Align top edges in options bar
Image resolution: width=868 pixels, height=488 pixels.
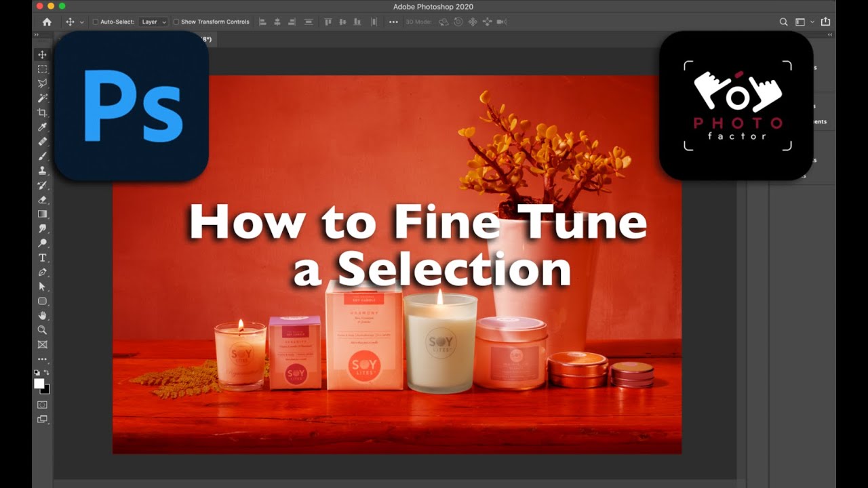click(x=328, y=22)
